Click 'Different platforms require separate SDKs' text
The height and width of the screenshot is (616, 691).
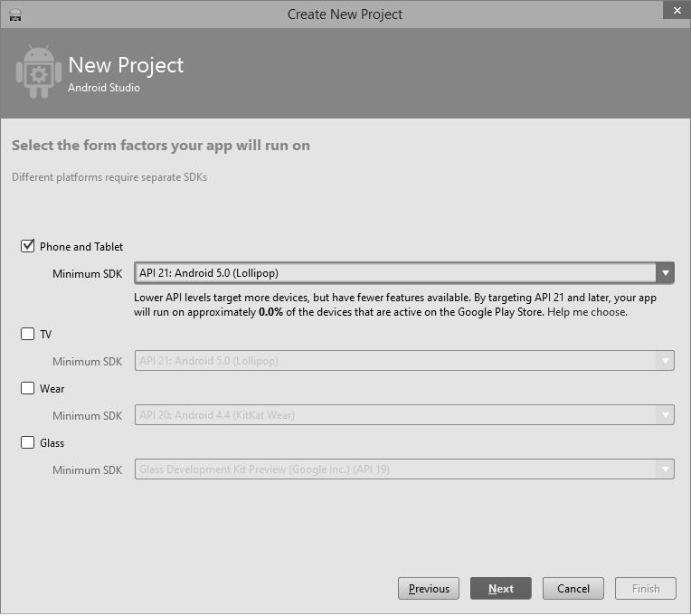(109, 177)
